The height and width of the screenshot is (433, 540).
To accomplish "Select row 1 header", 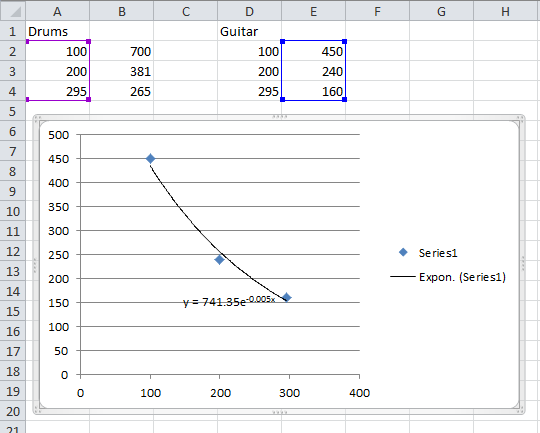I will [13, 31].
